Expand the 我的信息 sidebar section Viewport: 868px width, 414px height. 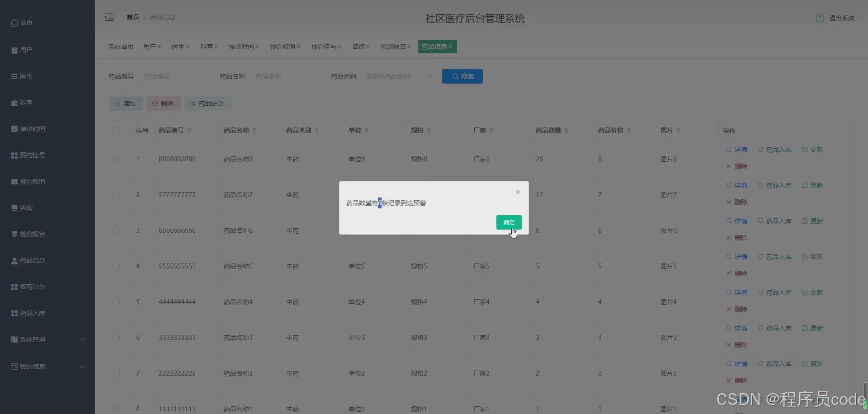pyautogui.click(x=31, y=366)
